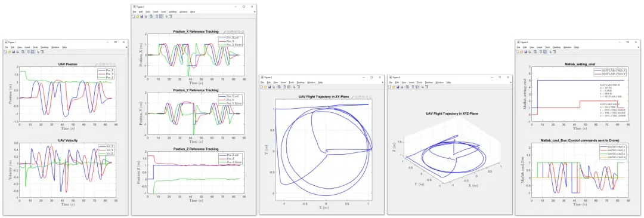
Task: Open the File menu in Figure 5
Action: [x=518, y=47]
